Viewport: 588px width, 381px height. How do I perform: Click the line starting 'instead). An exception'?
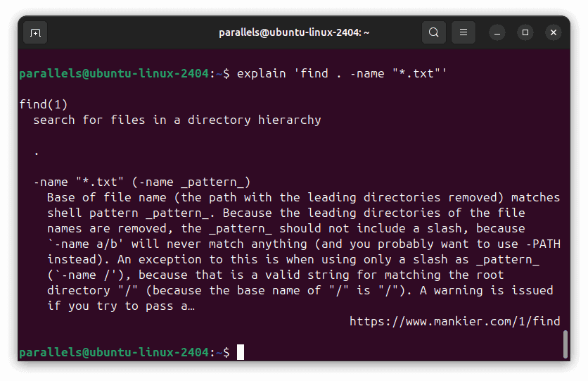pyautogui.click(x=293, y=259)
